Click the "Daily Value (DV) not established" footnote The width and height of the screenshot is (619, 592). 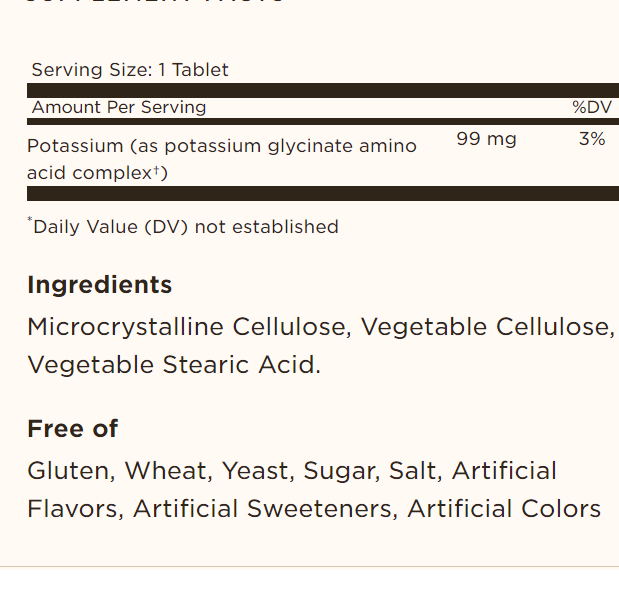tap(186, 227)
